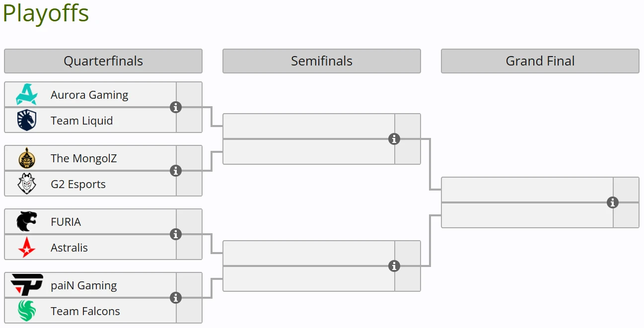The width and height of the screenshot is (644, 328).
Task: Open the Team Falcons team link
Action: [x=85, y=311]
